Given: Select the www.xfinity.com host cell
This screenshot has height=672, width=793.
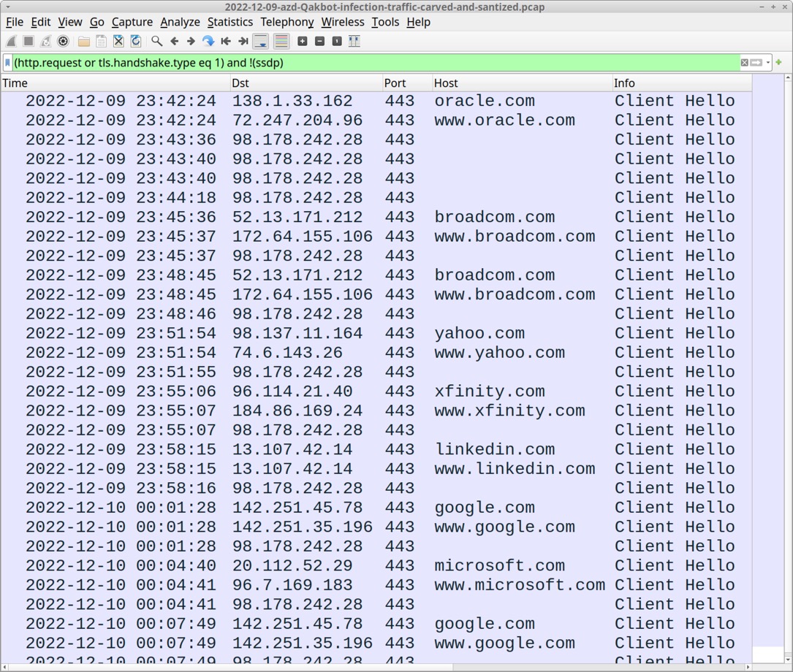Looking at the screenshot, I should tap(509, 411).
